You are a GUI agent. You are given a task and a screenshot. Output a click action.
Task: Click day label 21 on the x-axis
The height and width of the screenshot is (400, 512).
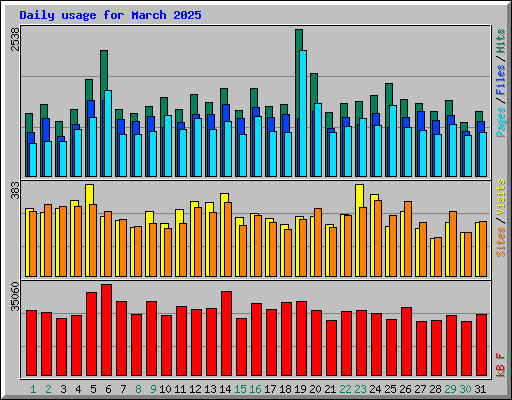click(x=330, y=389)
